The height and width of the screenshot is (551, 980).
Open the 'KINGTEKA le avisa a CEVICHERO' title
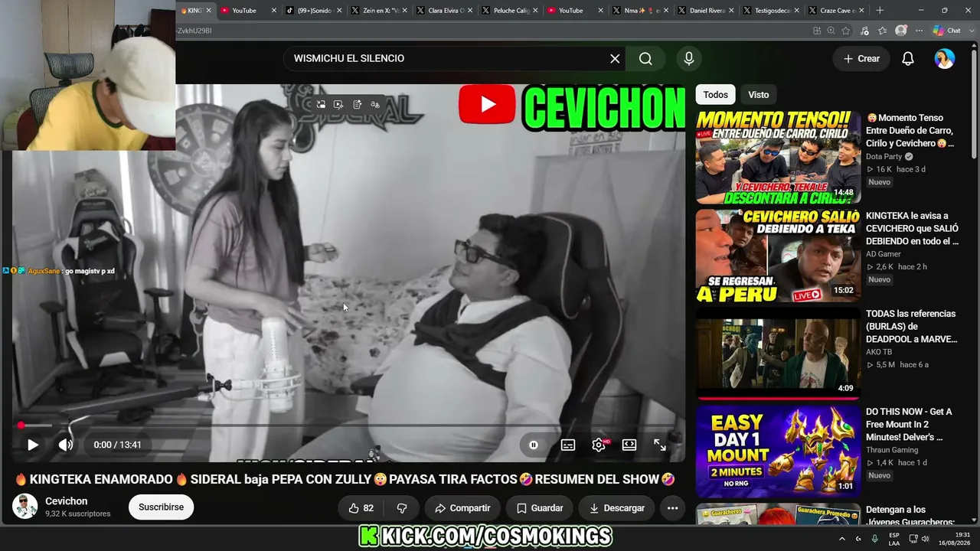coord(912,229)
